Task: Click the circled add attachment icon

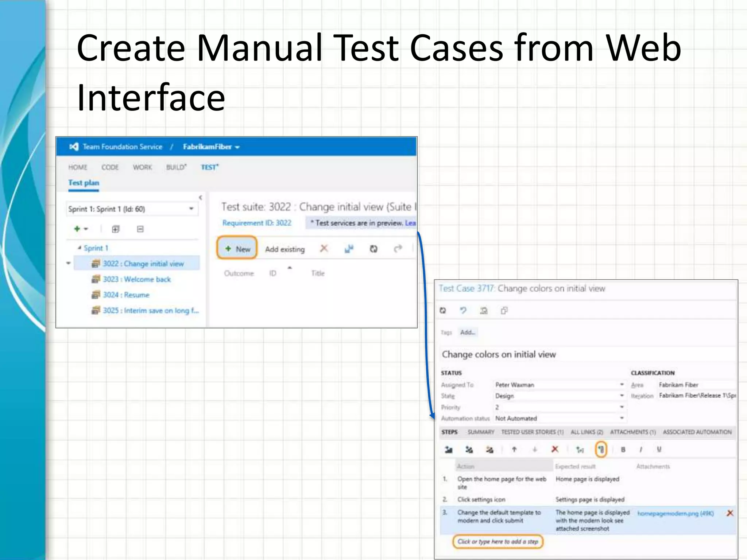Action: pos(601,449)
